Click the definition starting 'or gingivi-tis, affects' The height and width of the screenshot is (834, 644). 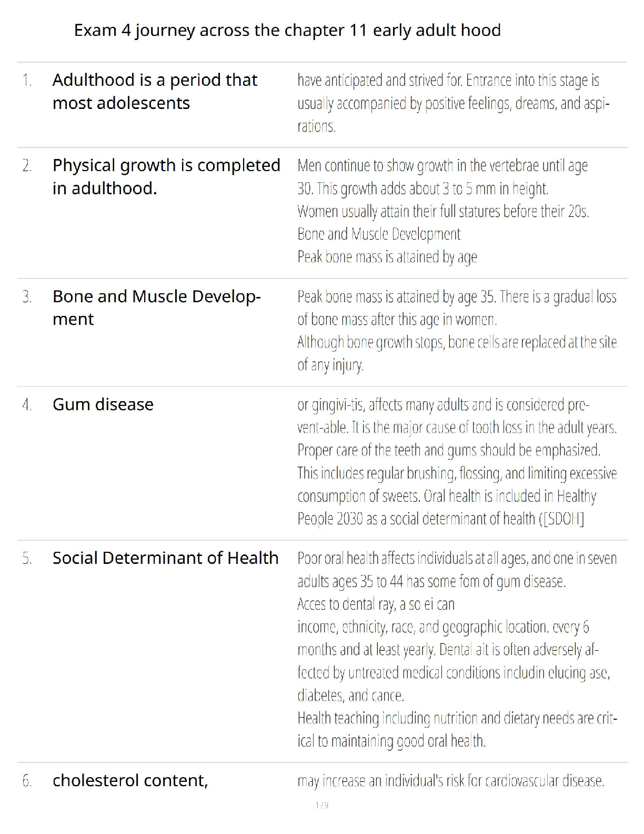pos(443,405)
